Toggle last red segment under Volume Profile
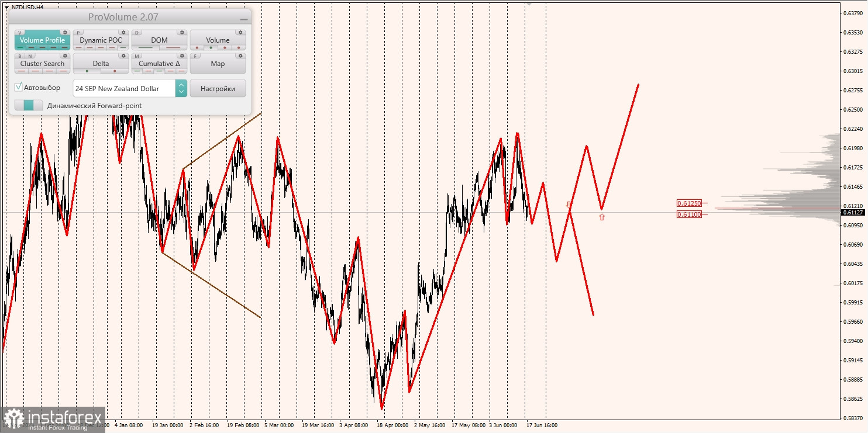 click(64, 48)
